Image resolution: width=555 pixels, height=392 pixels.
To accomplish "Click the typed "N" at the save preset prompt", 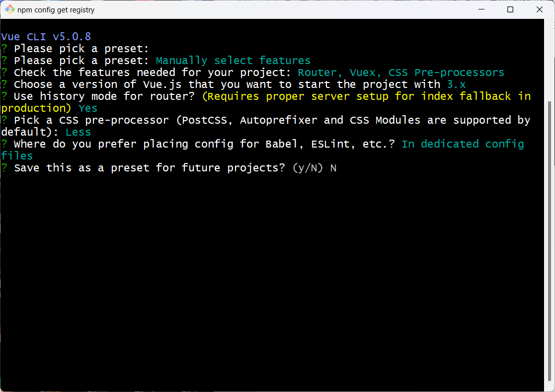I will [333, 168].
